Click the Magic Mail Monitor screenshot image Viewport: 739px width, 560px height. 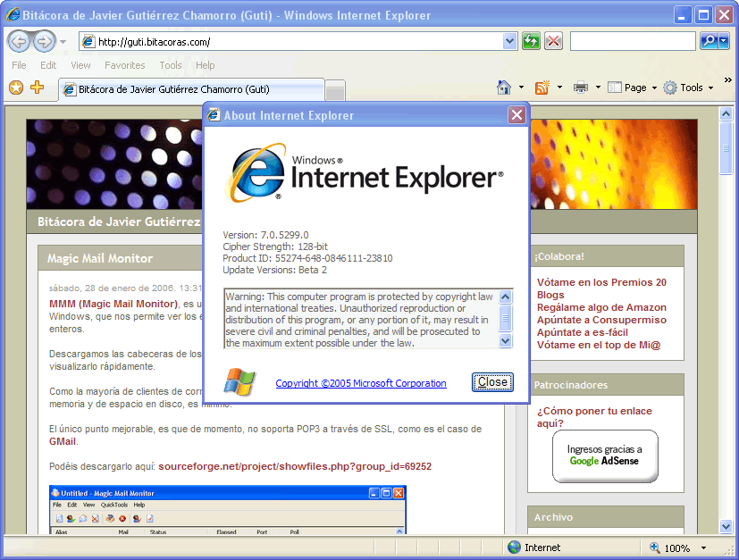[x=228, y=510]
